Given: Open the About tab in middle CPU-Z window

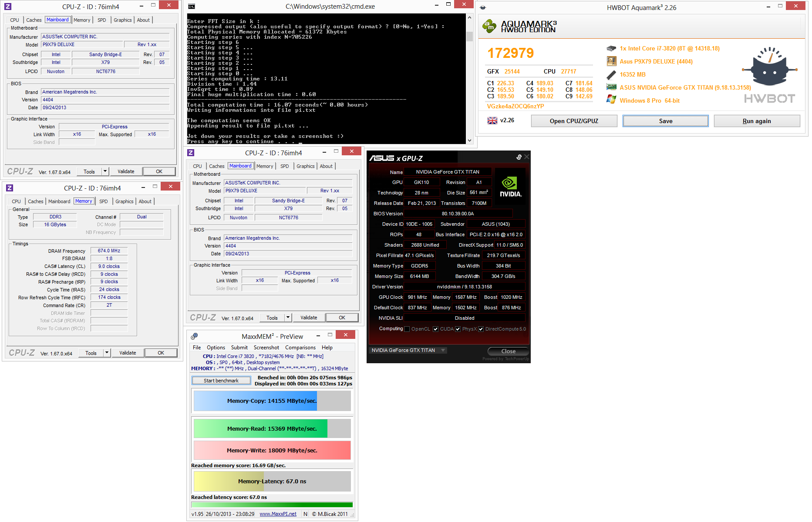Looking at the screenshot, I should pyautogui.click(x=326, y=166).
